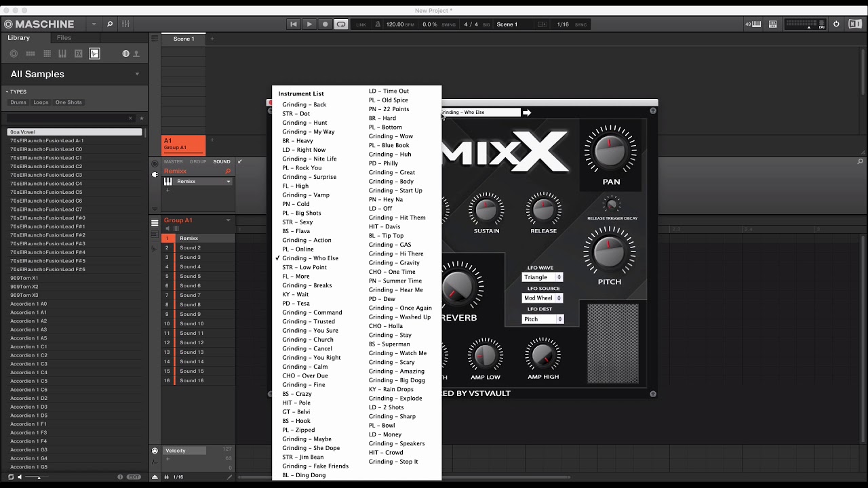The width and height of the screenshot is (868, 488).
Task: Select the Sounds grid icon in Library
Action: coord(47,54)
